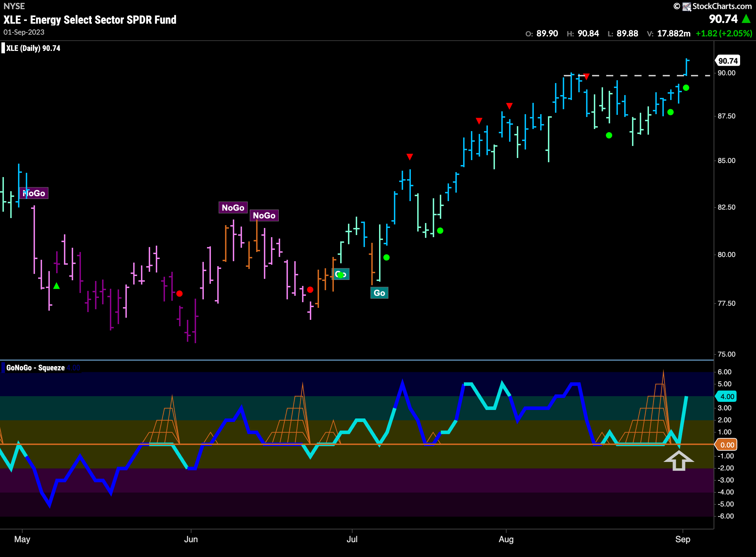The image size is (756, 557).
Task: Click the 6.00 oscillator axis label
Action: [725, 372]
